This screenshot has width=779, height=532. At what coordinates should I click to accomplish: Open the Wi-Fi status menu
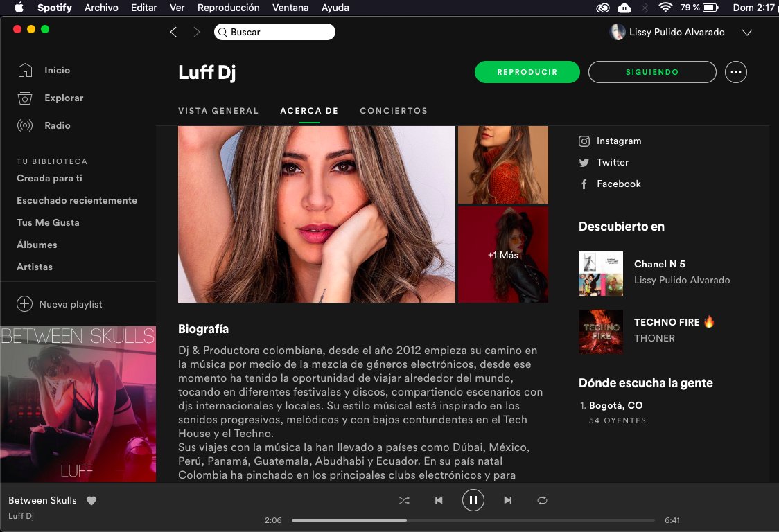(665, 7)
